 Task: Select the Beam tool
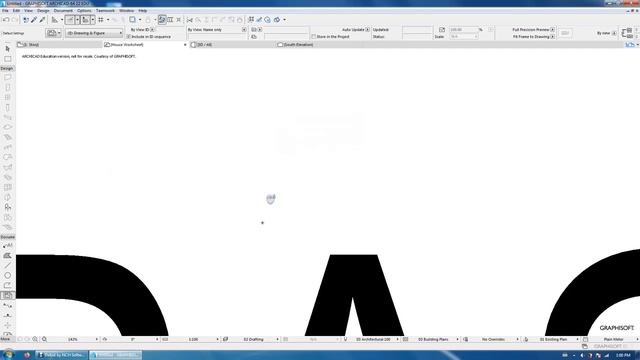(x=7, y=117)
